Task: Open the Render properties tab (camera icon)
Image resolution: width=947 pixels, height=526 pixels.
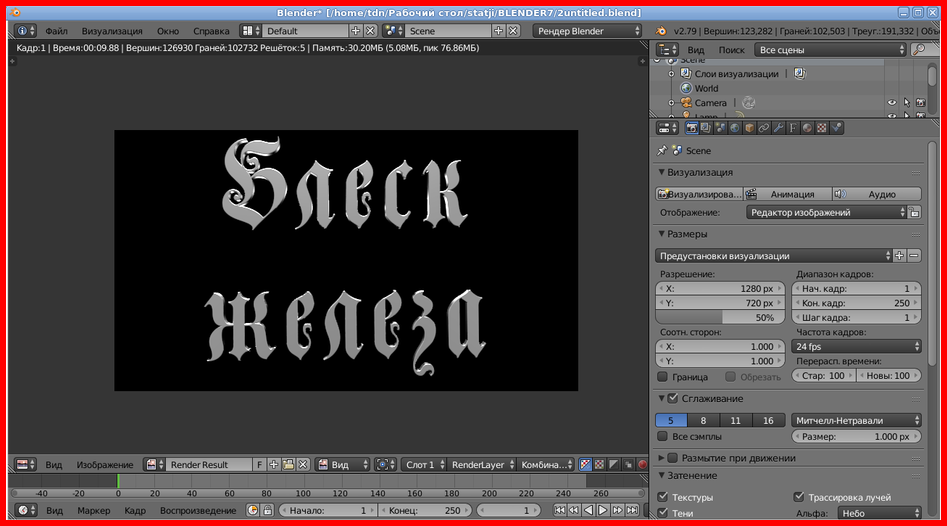Action: [692, 128]
